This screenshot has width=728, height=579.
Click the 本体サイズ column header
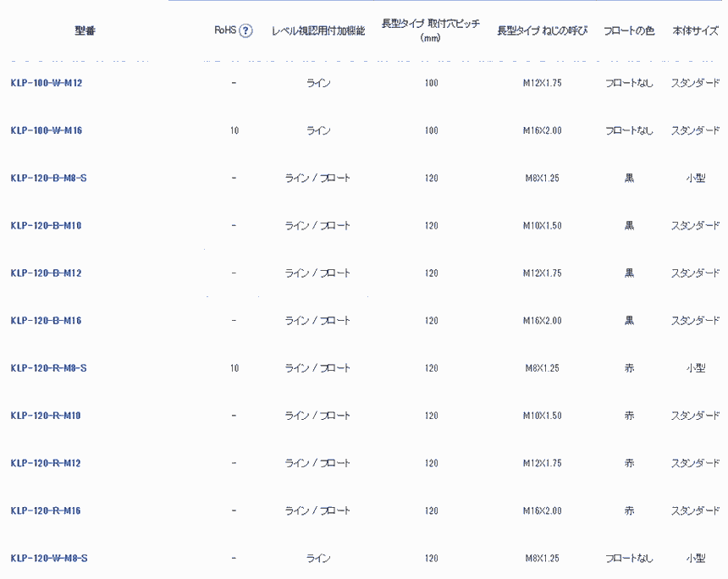pos(695,31)
